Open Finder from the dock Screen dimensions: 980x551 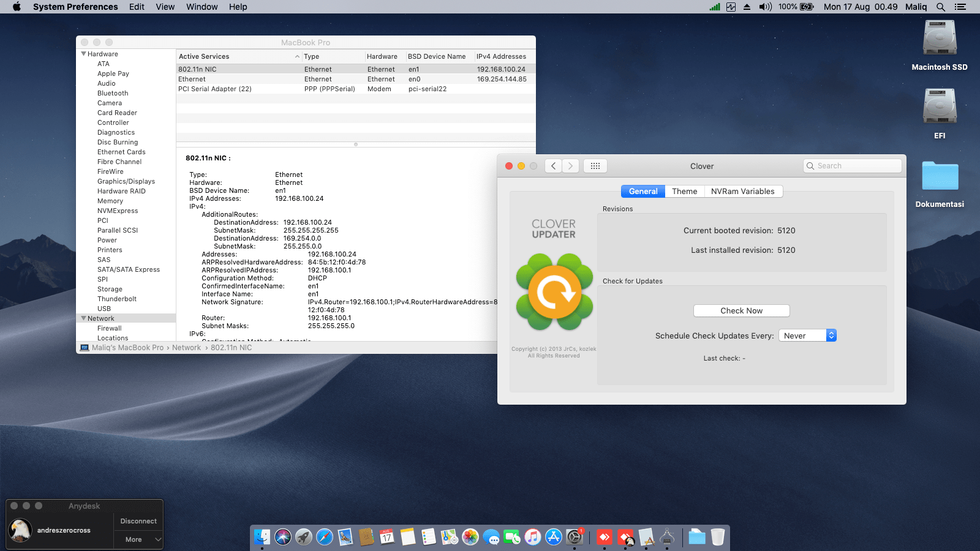[262, 538]
